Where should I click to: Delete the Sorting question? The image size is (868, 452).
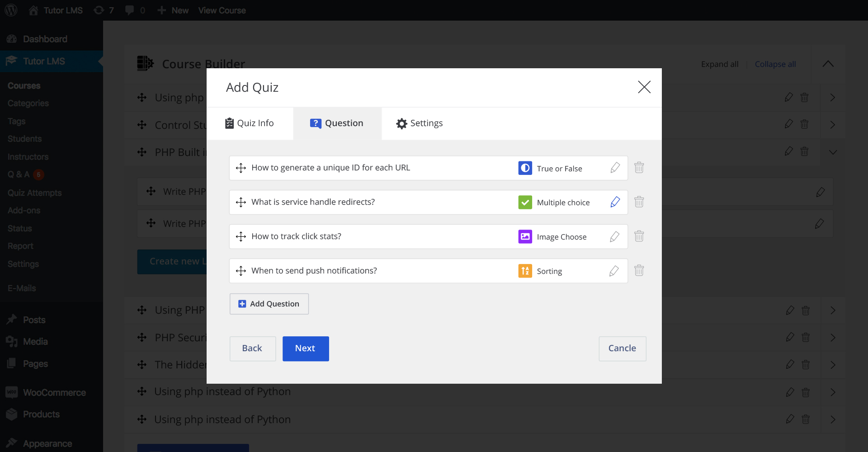(639, 271)
